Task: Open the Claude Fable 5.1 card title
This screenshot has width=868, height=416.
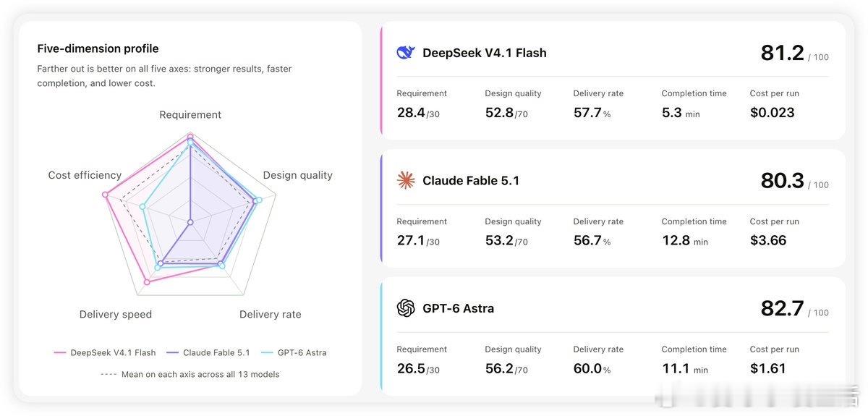Action: pos(471,181)
